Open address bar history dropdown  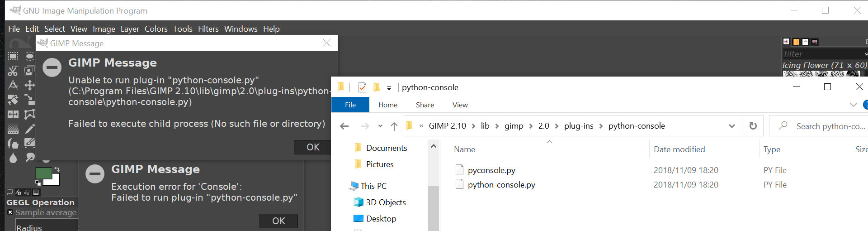pos(732,126)
